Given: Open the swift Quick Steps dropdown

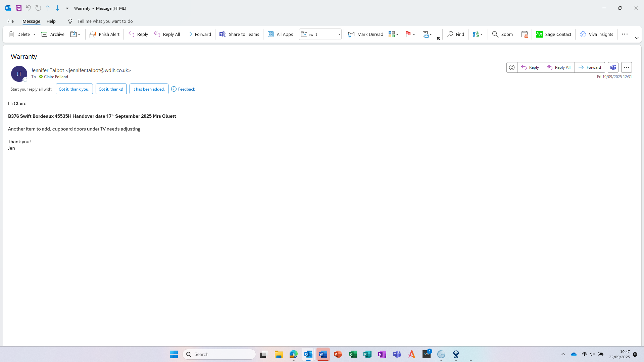Looking at the screenshot, I should (x=339, y=34).
